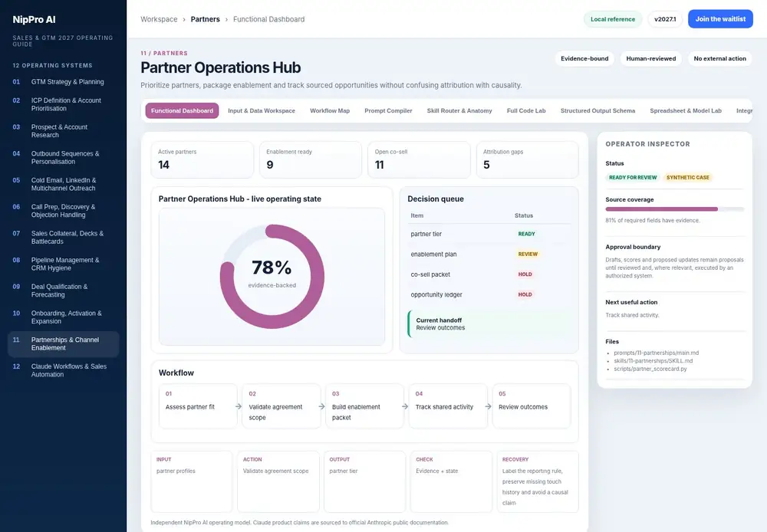Click opportunity ledger queue row
Screen dimensions: 767x532
(x=489, y=294)
